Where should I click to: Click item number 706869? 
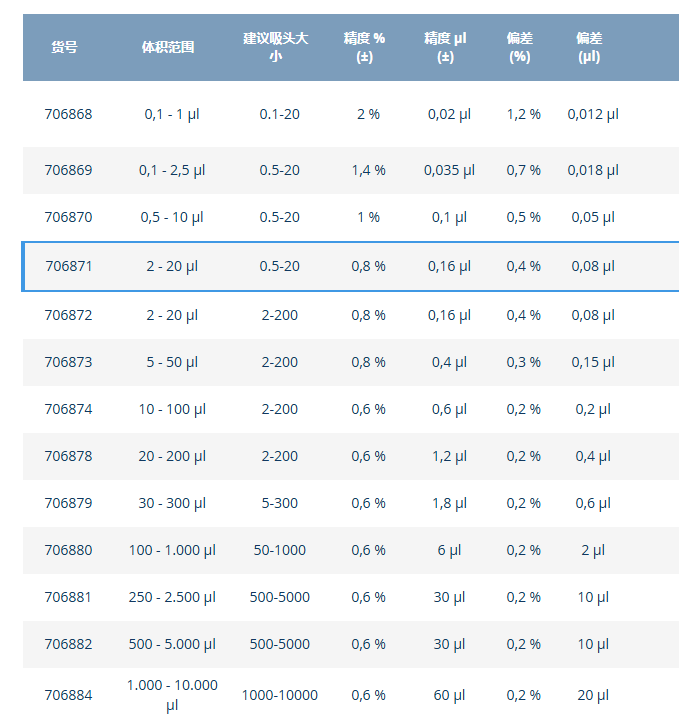click(68, 170)
